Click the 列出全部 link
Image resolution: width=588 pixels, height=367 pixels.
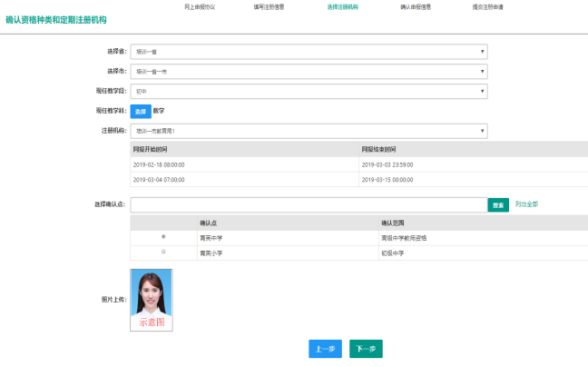[x=526, y=204]
